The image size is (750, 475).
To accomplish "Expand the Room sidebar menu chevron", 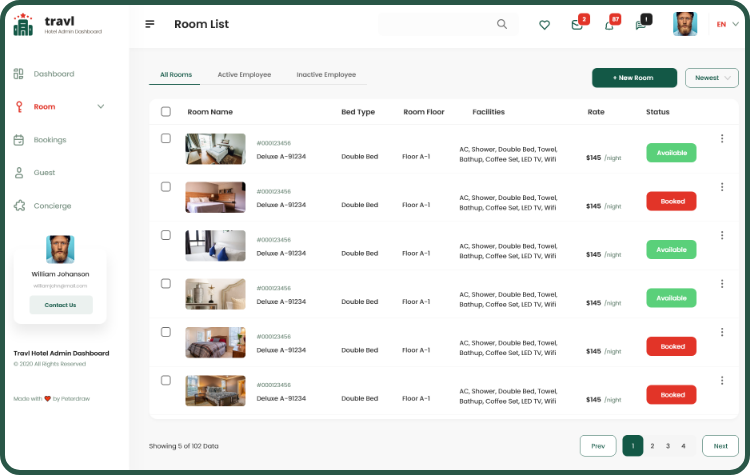I will tap(100, 106).
